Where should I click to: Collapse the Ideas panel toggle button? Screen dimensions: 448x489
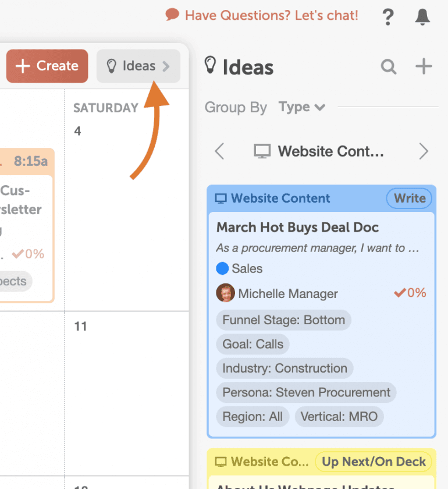click(138, 66)
